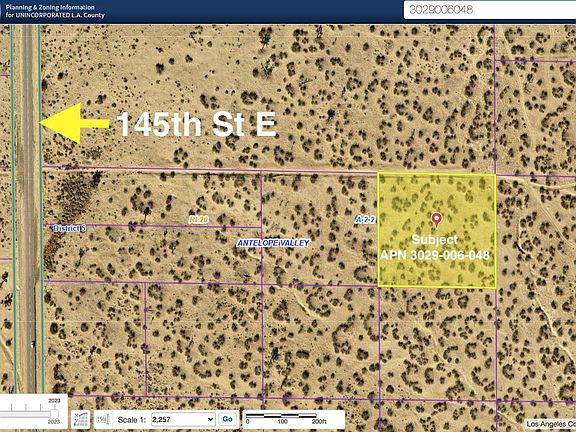Image resolution: width=576 pixels, height=432 pixels.
Task: Click the Los Angeles County attribution text
Action: 551,424
